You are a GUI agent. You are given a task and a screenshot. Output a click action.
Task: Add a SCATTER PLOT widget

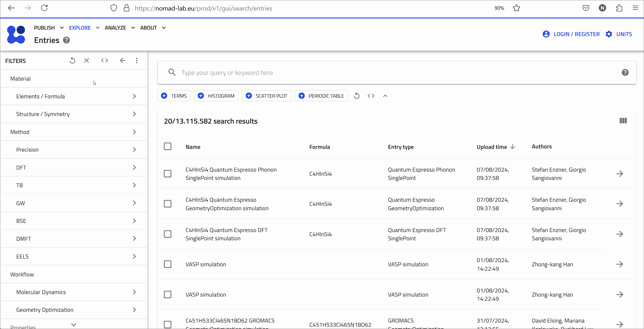tap(266, 96)
